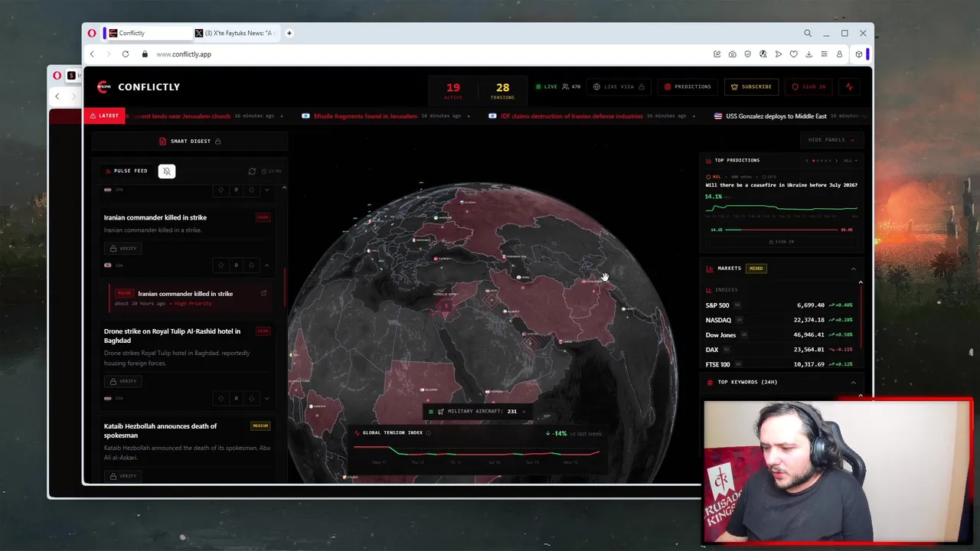Switch to the X'te Faytuks News tab

(x=237, y=33)
